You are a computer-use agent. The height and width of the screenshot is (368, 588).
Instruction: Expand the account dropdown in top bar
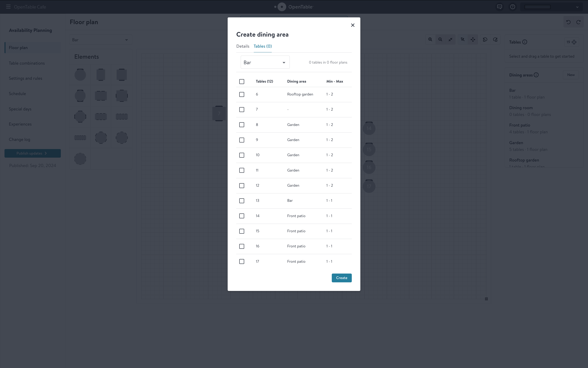551,7
